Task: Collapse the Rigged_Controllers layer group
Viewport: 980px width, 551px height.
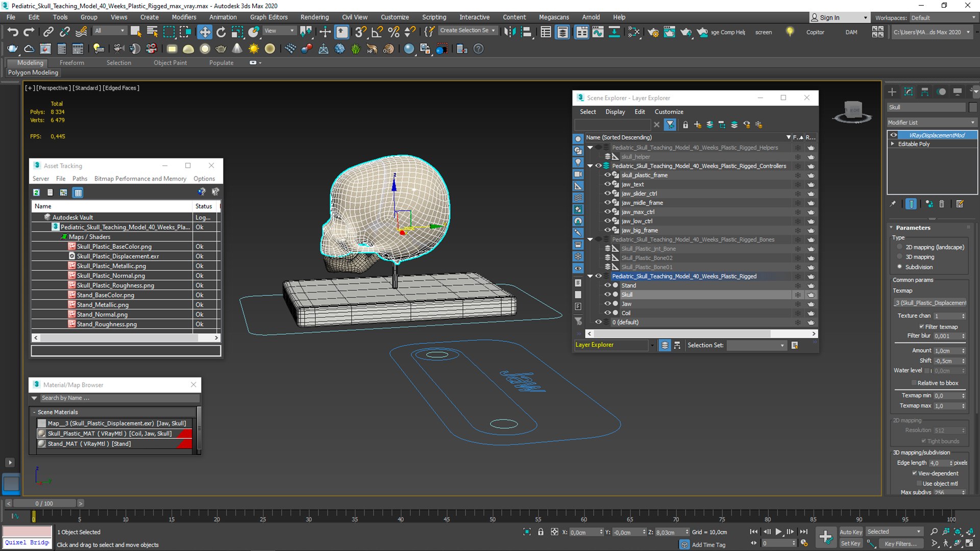Action: [x=590, y=166]
